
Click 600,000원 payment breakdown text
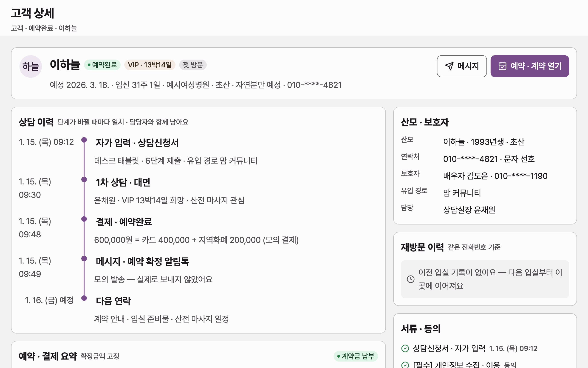(196, 240)
